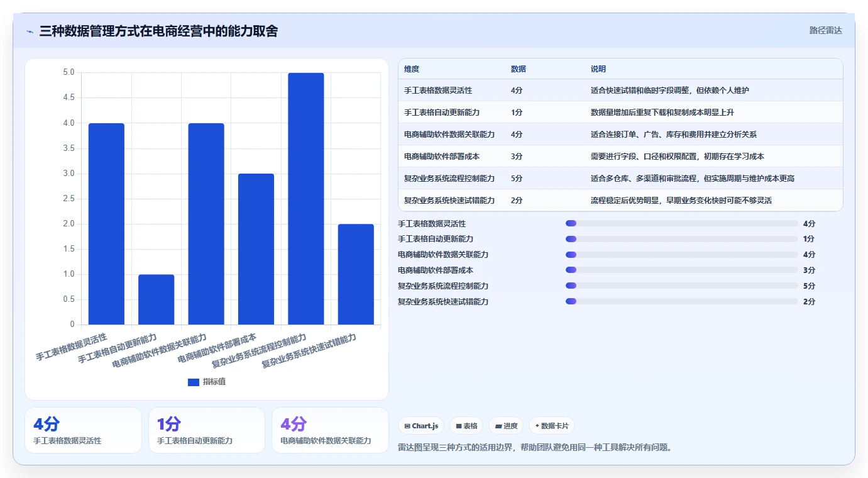
Task: Click the progress bar for 复杂业务系统快速试错能力
Action: pyautogui.click(x=682, y=301)
